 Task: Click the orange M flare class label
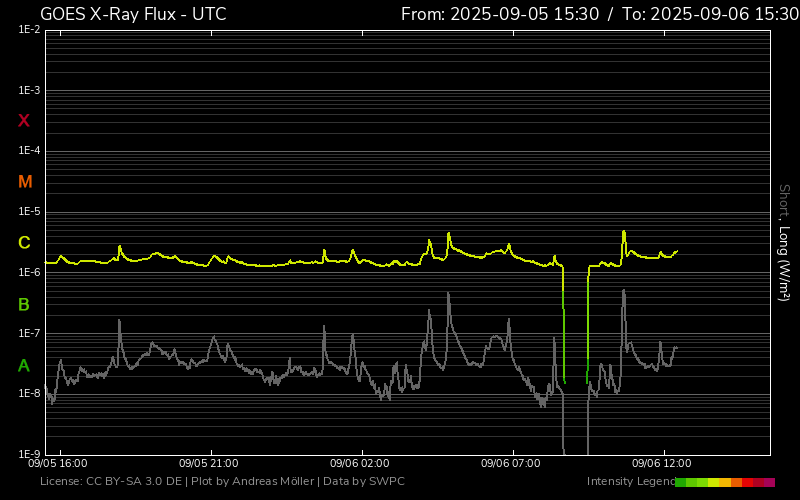point(25,182)
